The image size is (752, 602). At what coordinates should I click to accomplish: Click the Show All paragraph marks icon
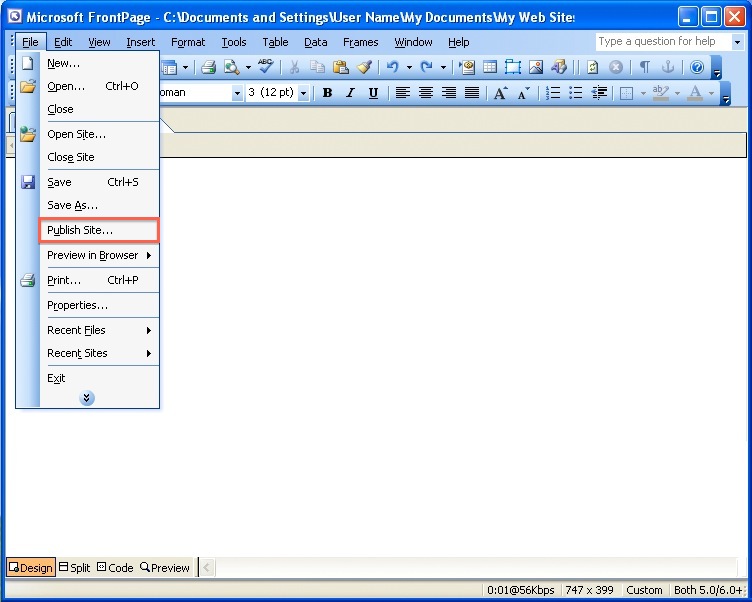645,67
